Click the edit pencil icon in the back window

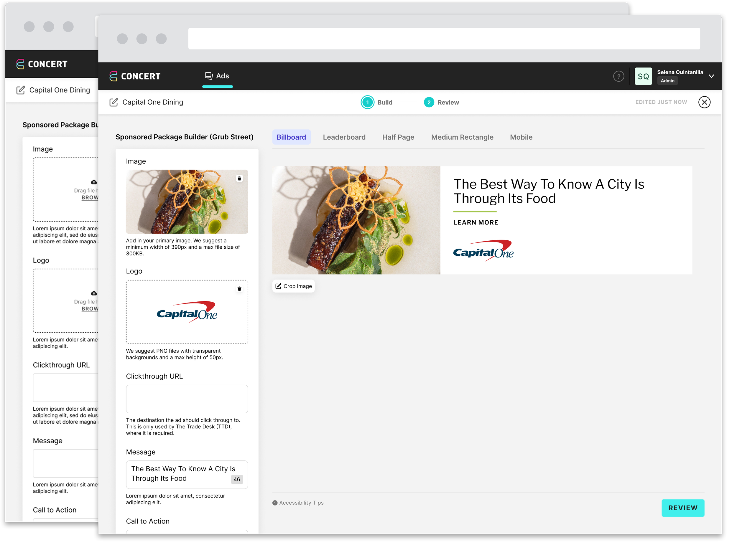tap(21, 90)
